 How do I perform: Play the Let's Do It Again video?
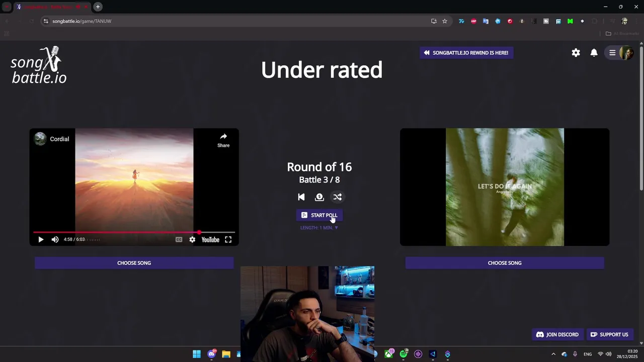tap(505, 187)
